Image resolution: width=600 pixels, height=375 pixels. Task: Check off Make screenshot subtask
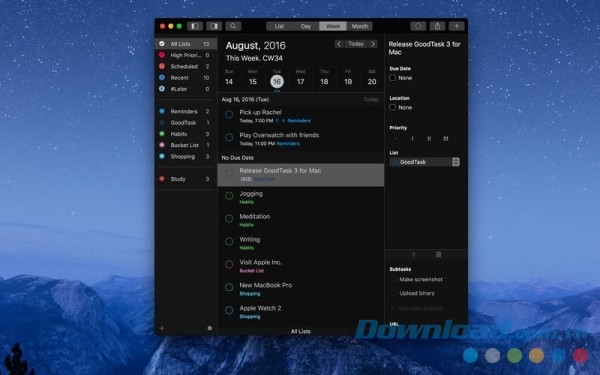[x=393, y=280]
